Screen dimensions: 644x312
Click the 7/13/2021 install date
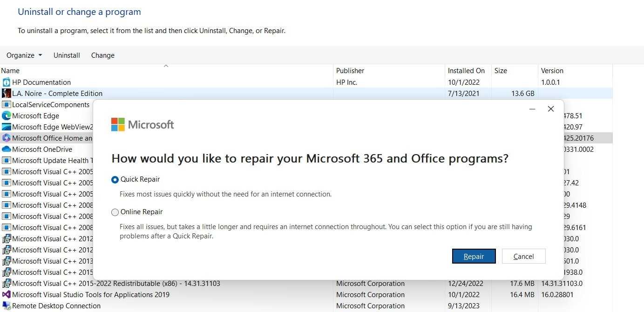point(464,94)
